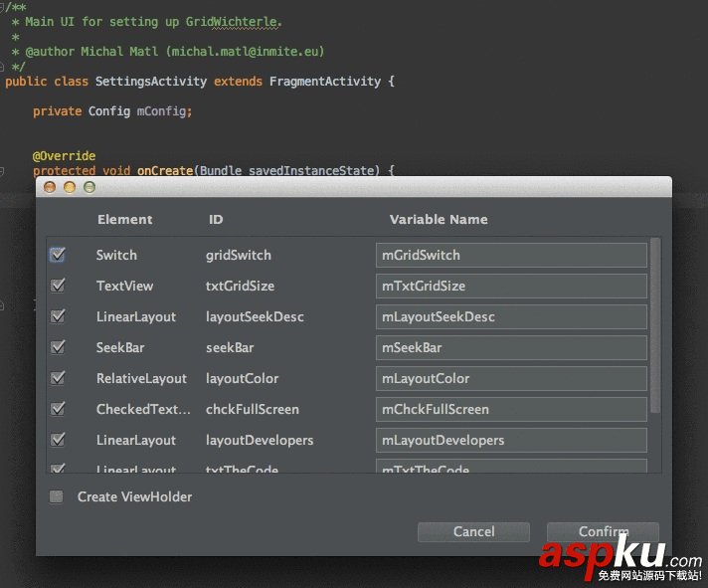
Task: Click the mLayoutSeekDesc variable name field
Action: pos(511,316)
